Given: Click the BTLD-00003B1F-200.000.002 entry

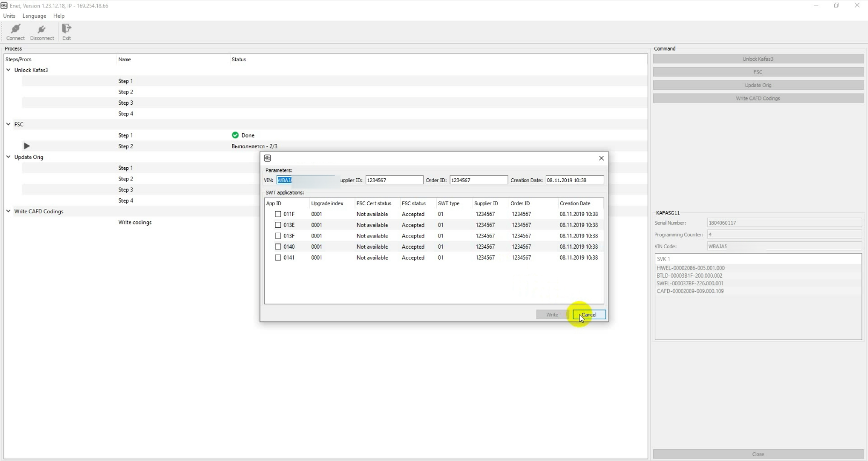Looking at the screenshot, I should (689, 276).
